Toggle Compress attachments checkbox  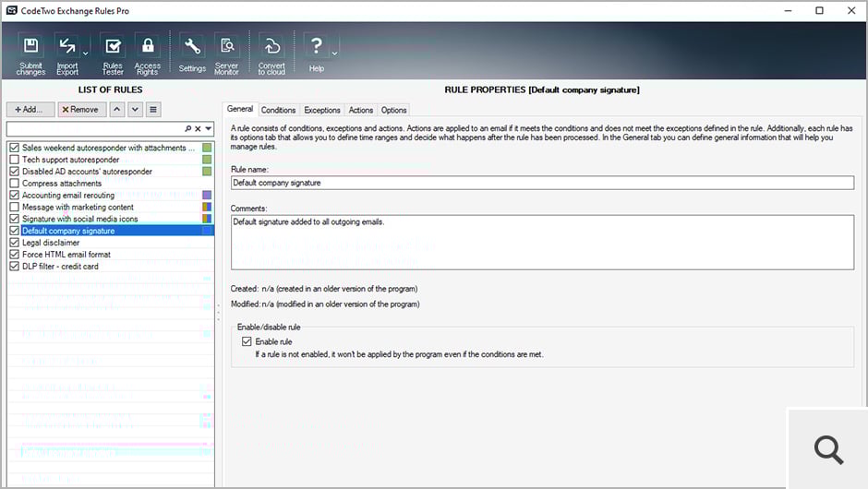[x=15, y=183]
